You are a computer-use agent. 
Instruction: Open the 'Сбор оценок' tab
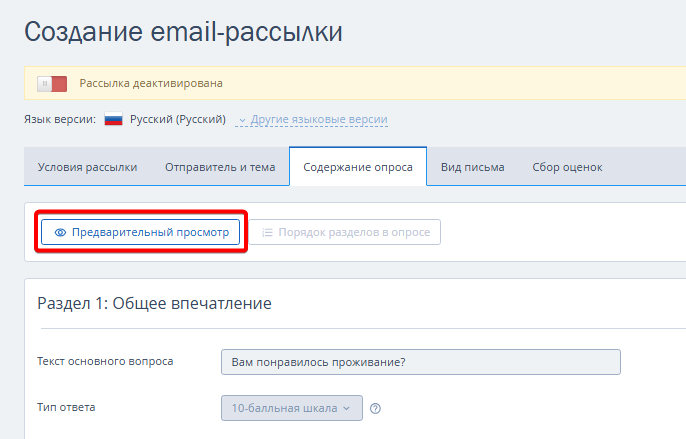[567, 167]
